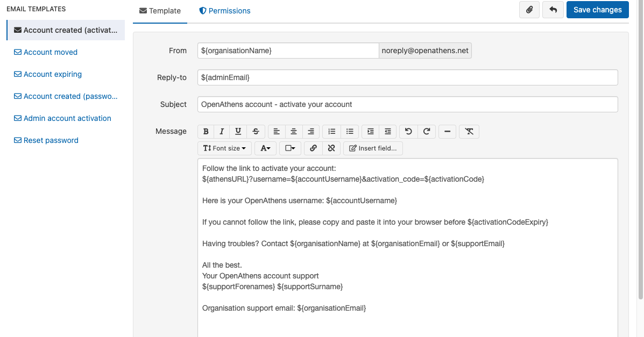Screen dimensions: 644x337
Task: Insert a horizontal rule into the message
Action: click(x=447, y=131)
